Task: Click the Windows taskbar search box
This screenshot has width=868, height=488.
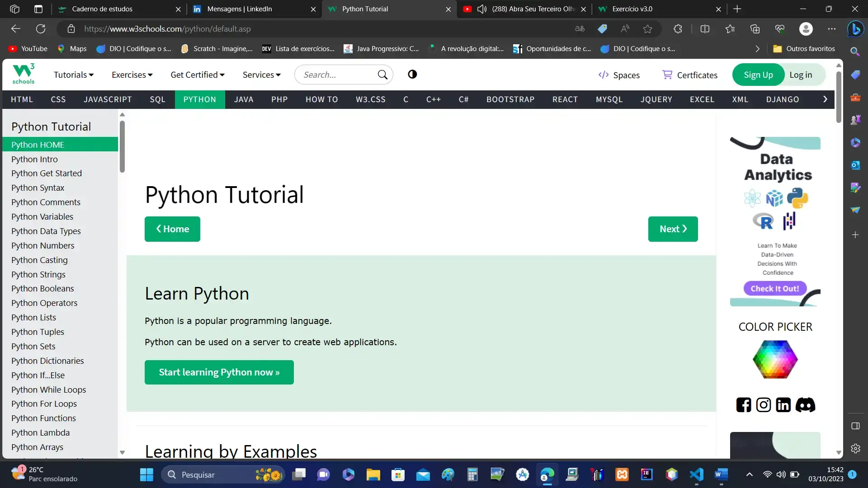Action: click(x=222, y=474)
